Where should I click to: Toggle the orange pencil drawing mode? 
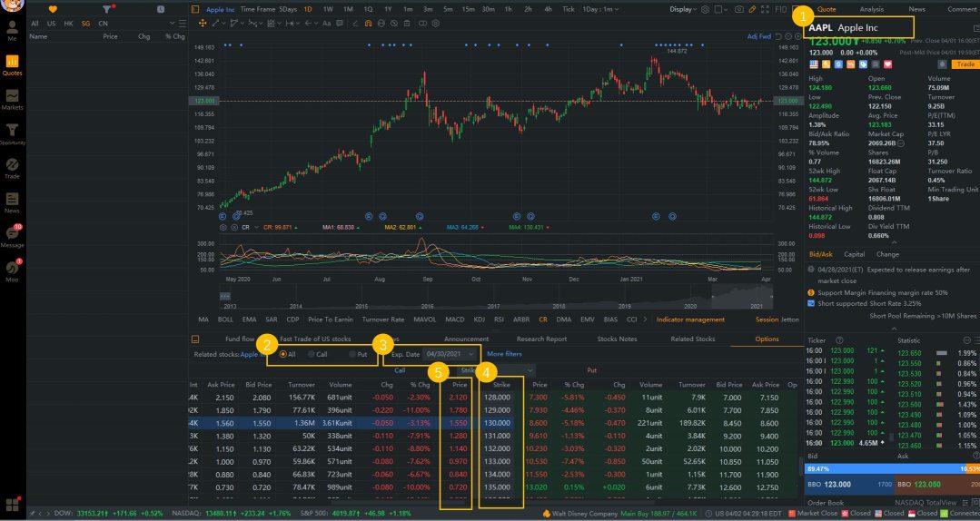752,9
